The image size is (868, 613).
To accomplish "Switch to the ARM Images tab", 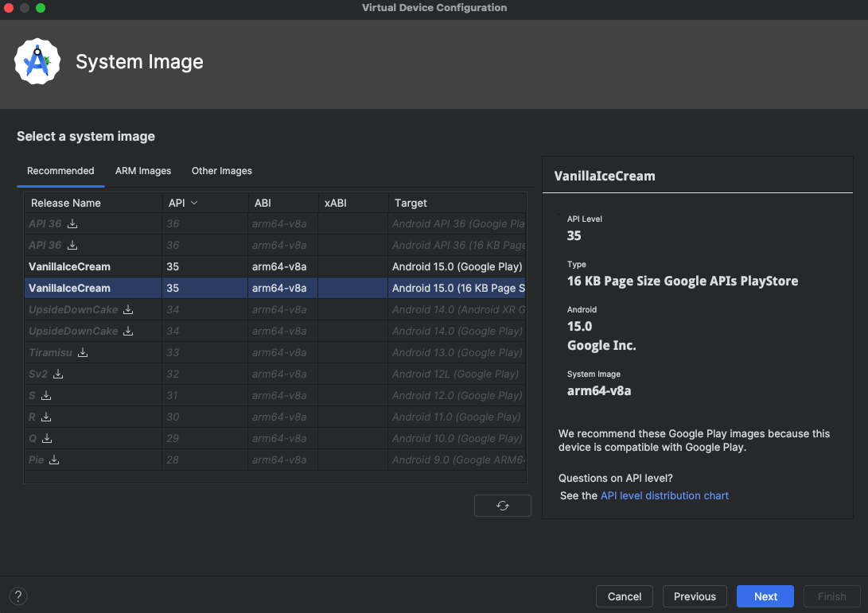I will tap(143, 171).
